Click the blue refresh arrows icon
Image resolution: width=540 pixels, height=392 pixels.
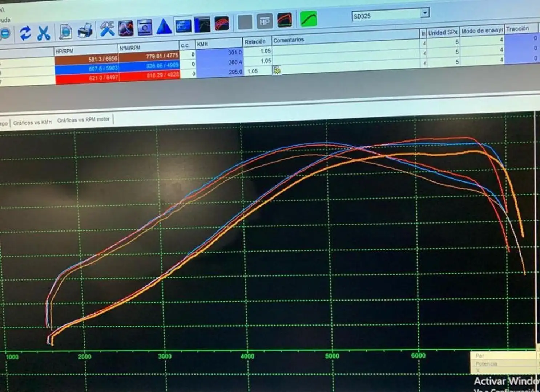(x=25, y=33)
